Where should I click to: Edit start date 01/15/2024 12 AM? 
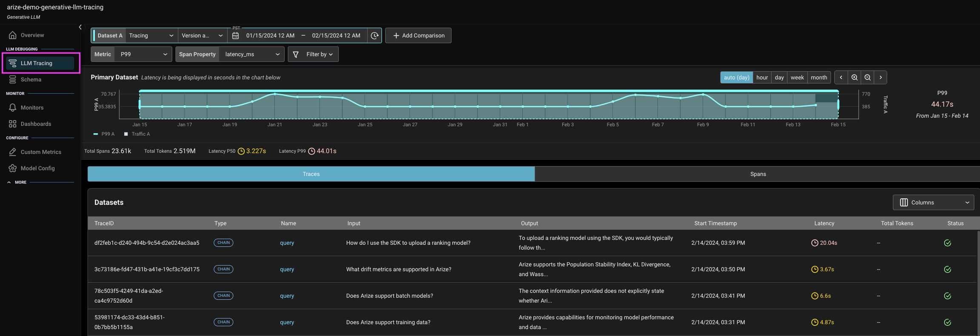click(270, 35)
